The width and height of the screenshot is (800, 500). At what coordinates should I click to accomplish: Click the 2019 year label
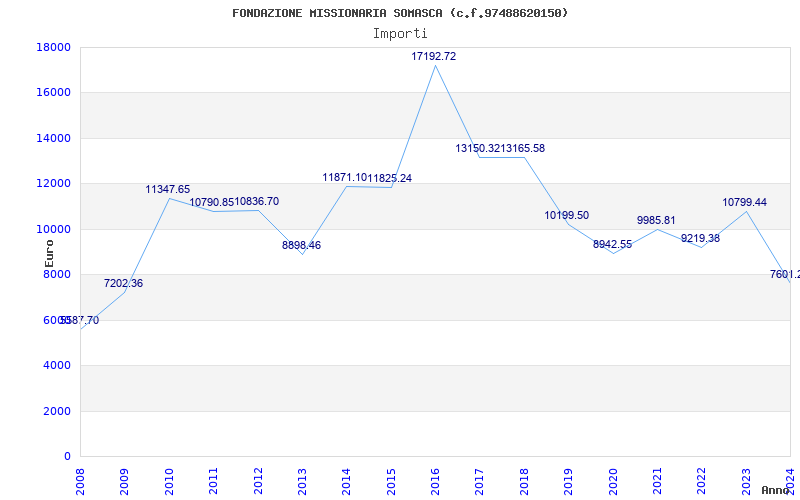[569, 481]
